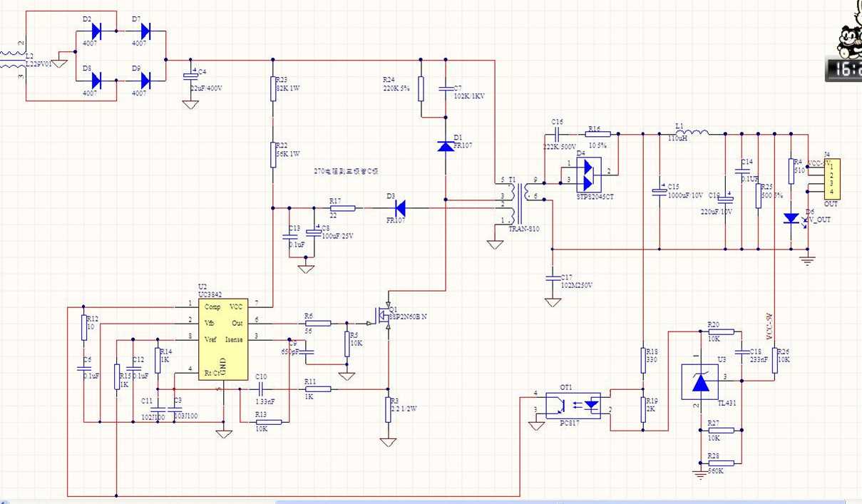Select resistor R15 1K symbol
This screenshot has height=504, width=862.
117,376
